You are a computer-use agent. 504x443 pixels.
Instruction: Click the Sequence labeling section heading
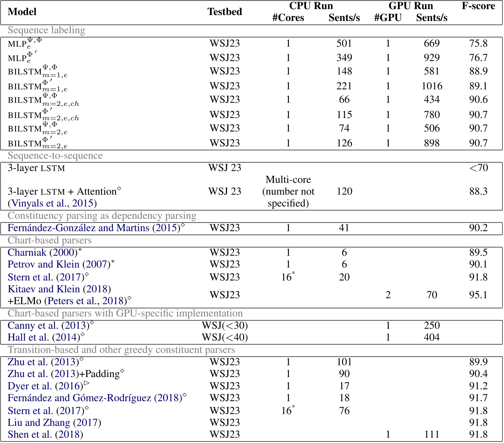pyautogui.click(x=47, y=30)
